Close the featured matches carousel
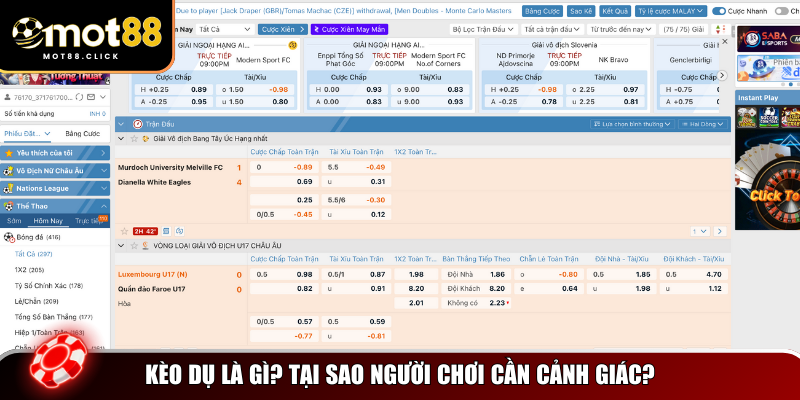This screenshot has height=400, width=800. pyautogui.click(x=724, y=41)
